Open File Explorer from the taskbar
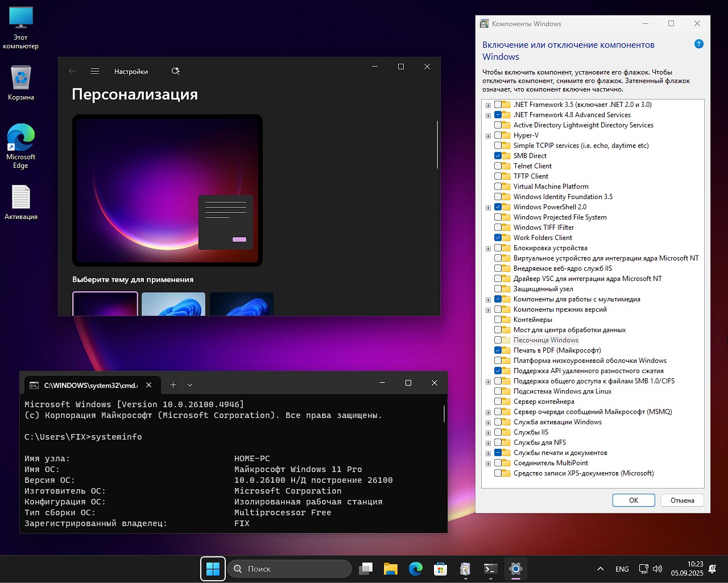 [x=390, y=568]
